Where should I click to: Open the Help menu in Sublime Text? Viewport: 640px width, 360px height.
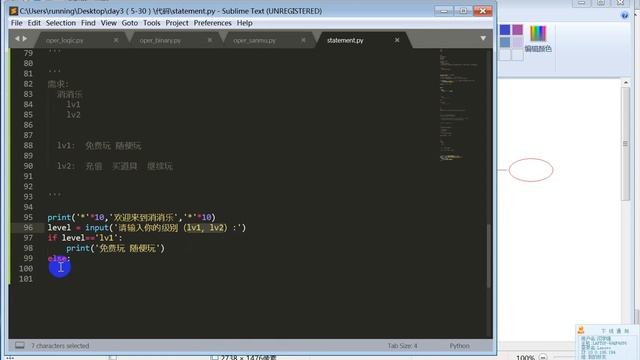point(244,23)
